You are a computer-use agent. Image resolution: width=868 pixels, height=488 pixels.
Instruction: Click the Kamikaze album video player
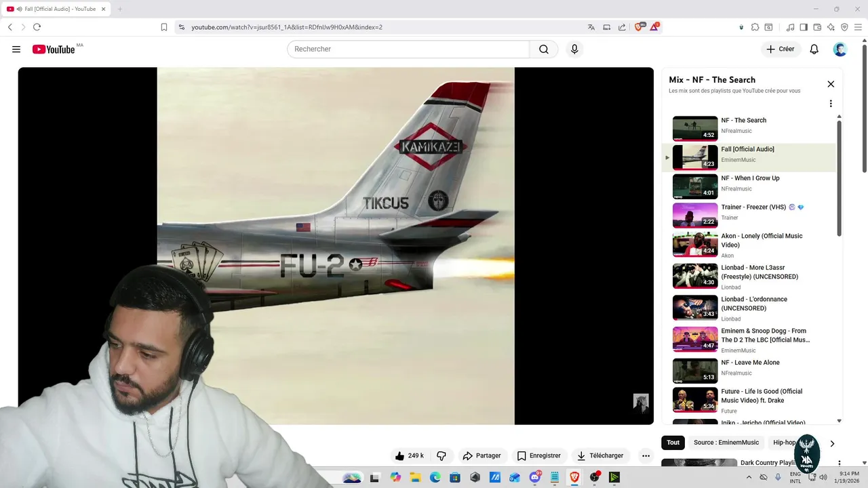(x=336, y=245)
